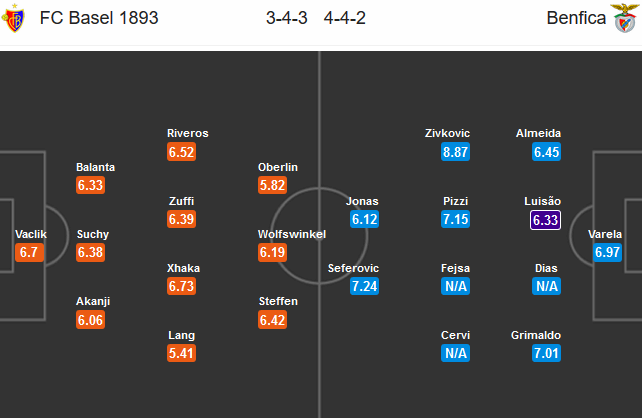Select Zivkovic's 8.87 rating badge
Viewport: 642px width, 418px height.
click(455, 152)
